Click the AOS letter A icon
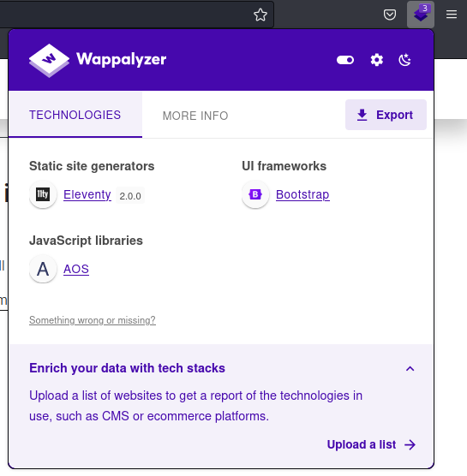 [x=43, y=269]
